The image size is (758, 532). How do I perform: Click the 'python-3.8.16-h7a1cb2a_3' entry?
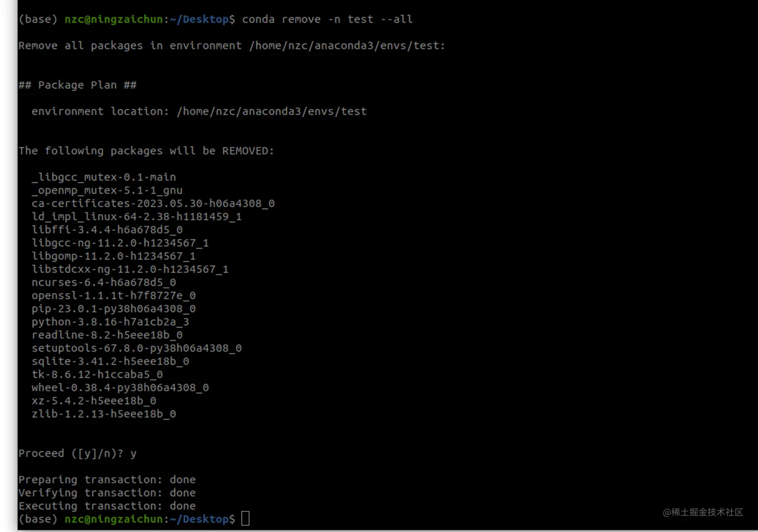coord(110,322)
